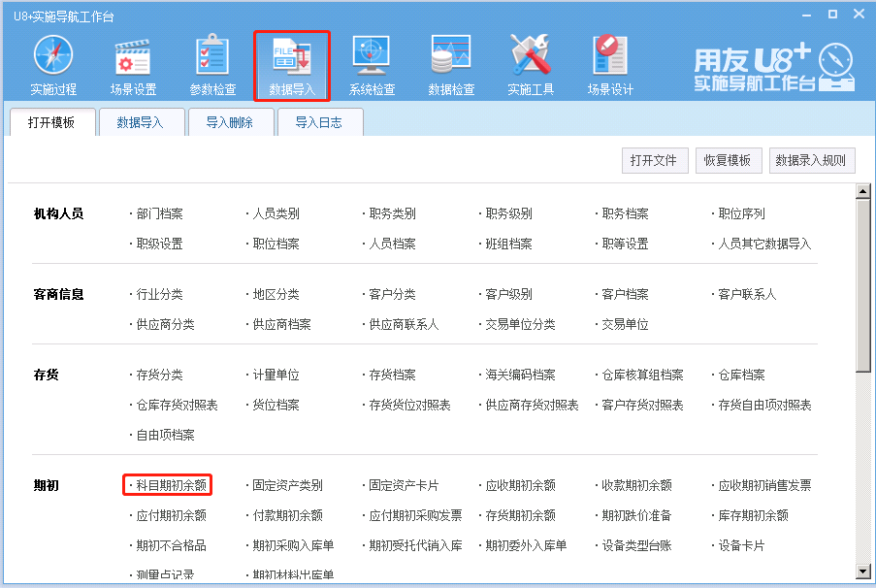Open 数据录入规则 button
Viewport: 876px width, 588px height.
point(811,160)
